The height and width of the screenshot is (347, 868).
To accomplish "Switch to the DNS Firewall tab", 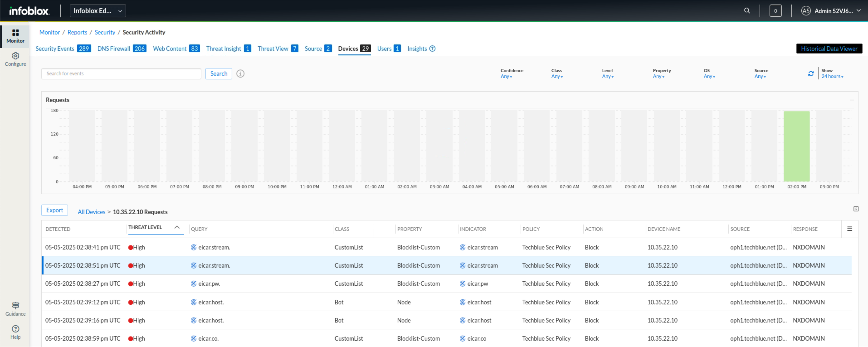I will pyautogui.click(x=114, y=49).
